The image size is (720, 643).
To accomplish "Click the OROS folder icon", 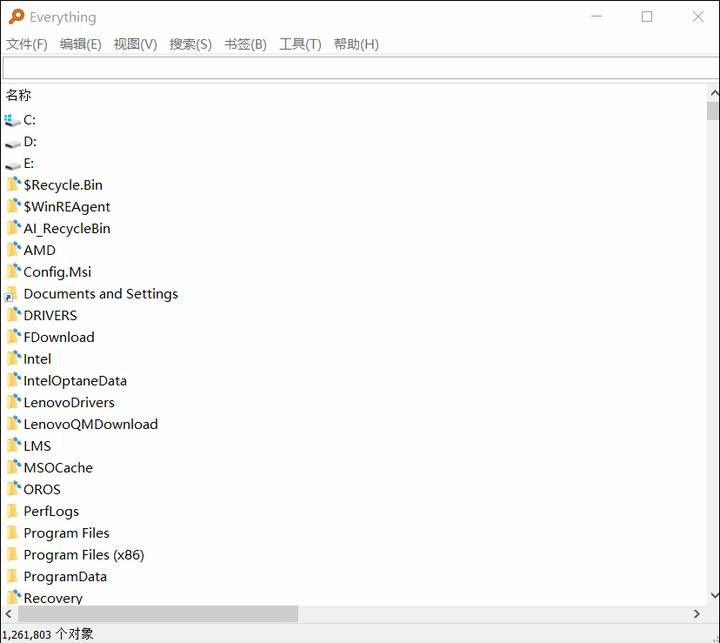I will tap(14, 489).
